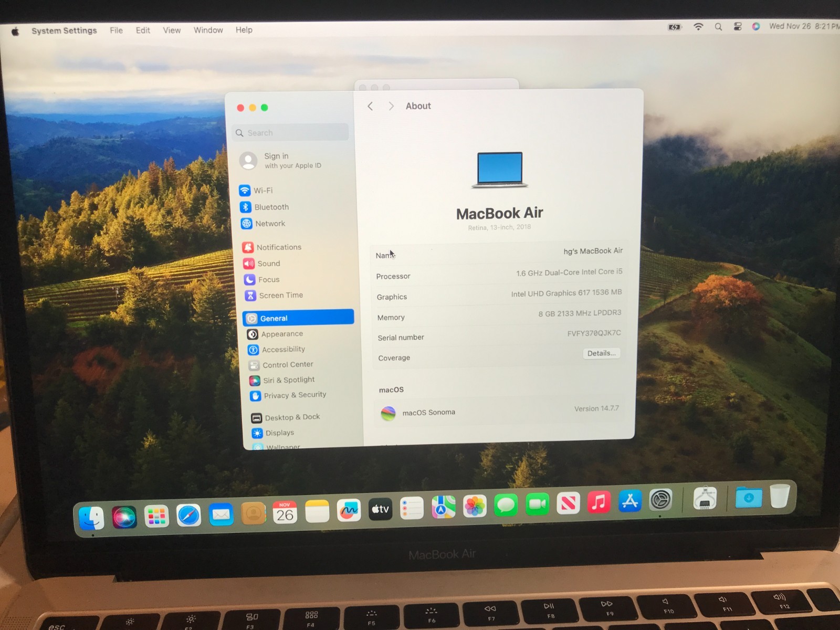Image resolution: width=840 pixels, height=630 pixels.
Task: Open Bluetooth settings in the sidebar
Action: (271, 207)
